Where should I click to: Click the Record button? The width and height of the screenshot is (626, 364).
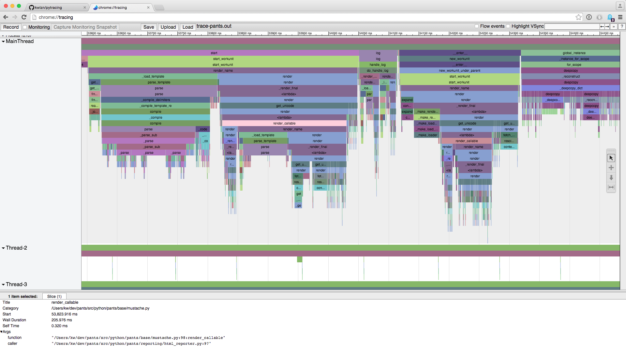click(x=11, y=27)
